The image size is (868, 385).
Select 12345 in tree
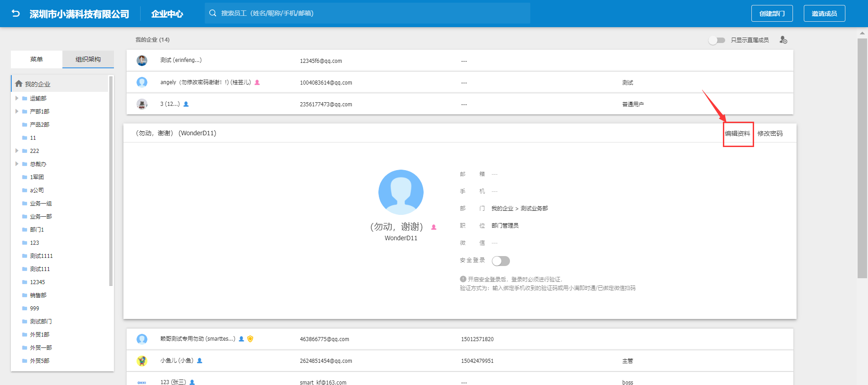38,282
